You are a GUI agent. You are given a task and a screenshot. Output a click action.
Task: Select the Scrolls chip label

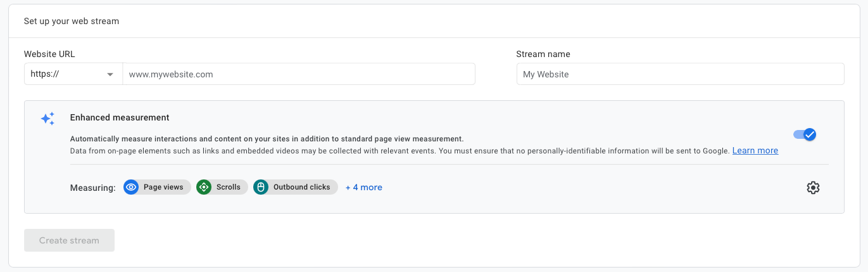[x=229, y=187]
